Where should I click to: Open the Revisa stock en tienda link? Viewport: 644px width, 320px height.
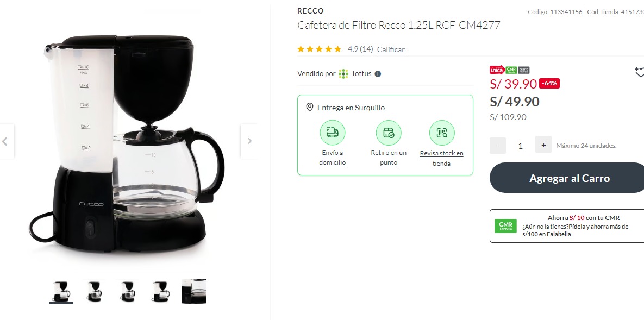point(441,158)
